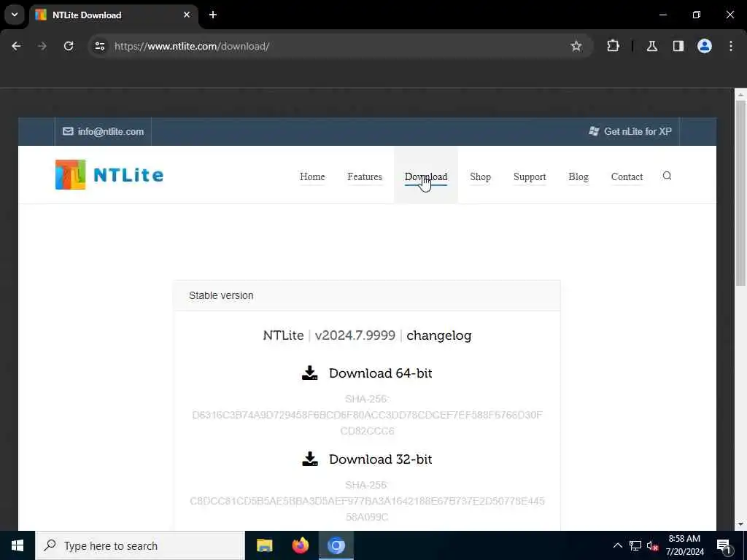
Task: Click the site search magnifier icon
Action: [x=667, y=176]
